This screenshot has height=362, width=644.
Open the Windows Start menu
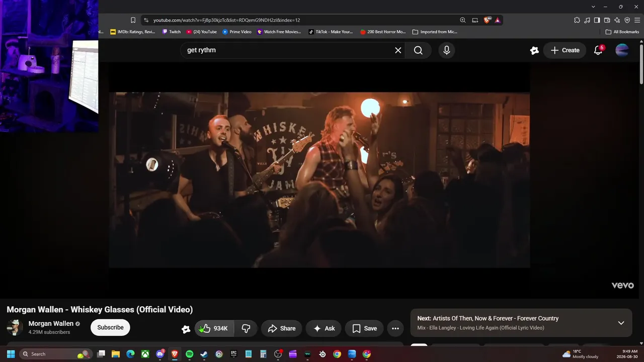[11, 354]
